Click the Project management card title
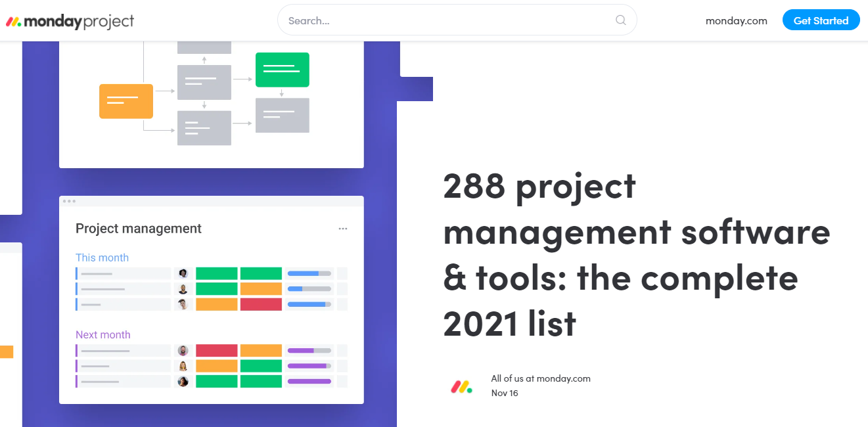The width and height of the screenshot is (868, 427). (138, 229)
